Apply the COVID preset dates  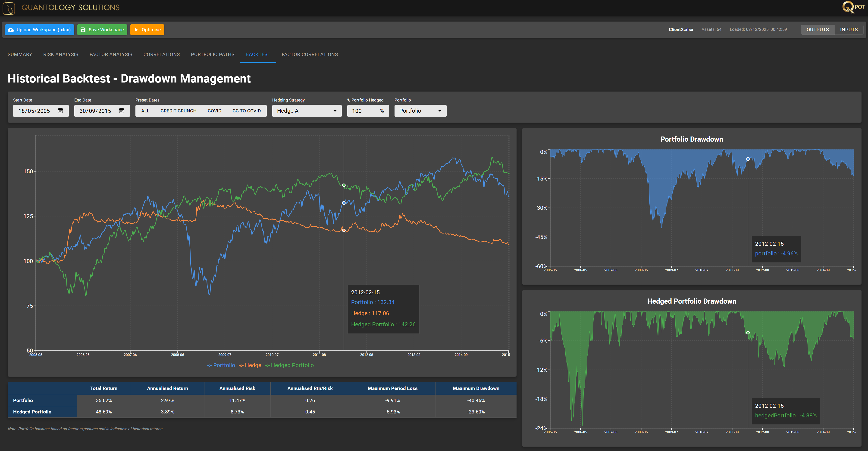click(214, 111)
